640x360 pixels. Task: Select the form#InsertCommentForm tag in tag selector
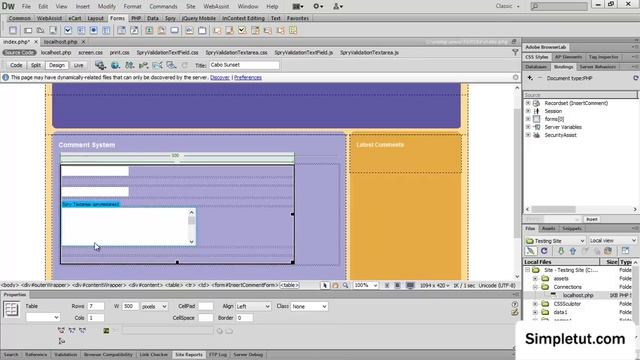[245, 285]
